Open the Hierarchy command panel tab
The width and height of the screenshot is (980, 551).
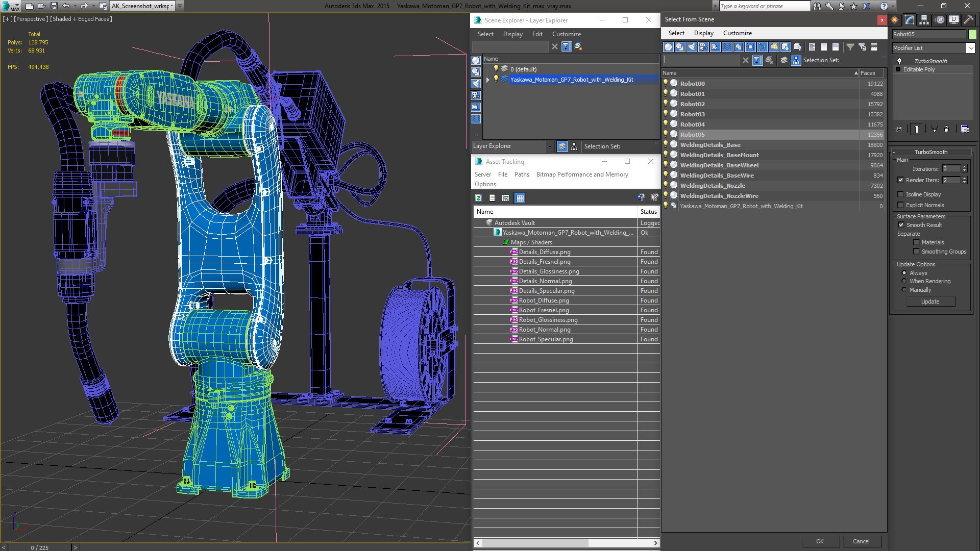pos(924,20)
